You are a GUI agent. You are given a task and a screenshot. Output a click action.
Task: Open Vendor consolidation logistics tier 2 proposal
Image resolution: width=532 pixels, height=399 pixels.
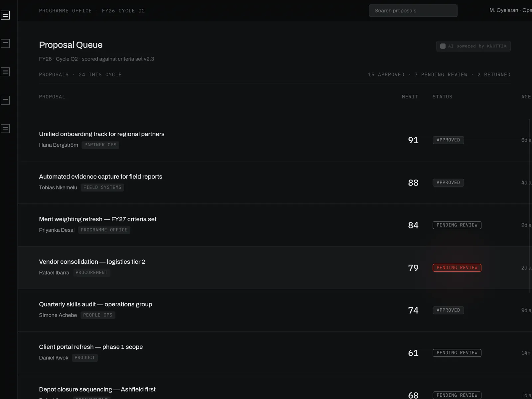pos(92,262)
